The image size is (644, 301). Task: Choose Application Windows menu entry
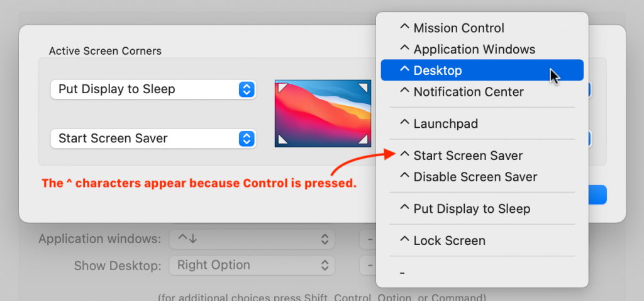tap(474, 49)
